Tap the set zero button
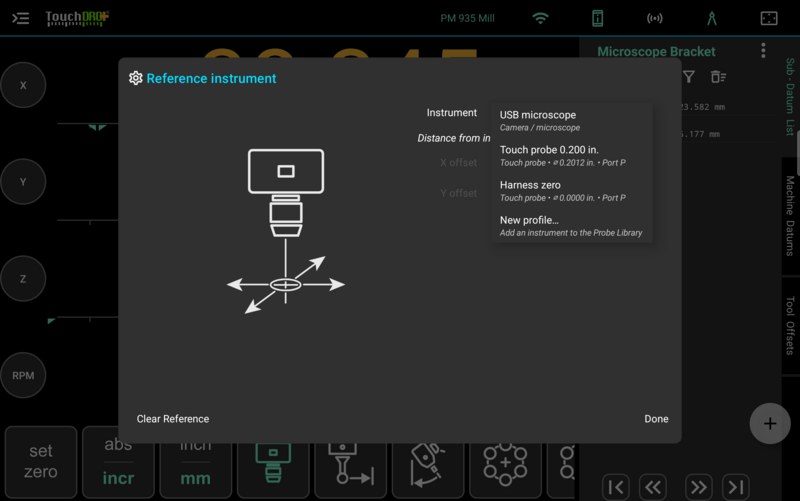Image resolution: width=800 pixels, height=501 pixels. pyautogui.click(x=41, y=462)
